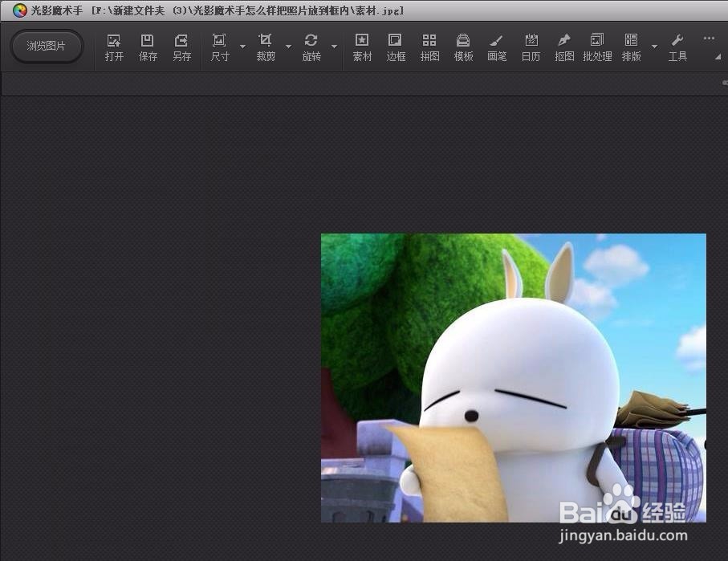728x561 pixels.
Task: Open the 抠图 cutout tool
Action: coord(564,47)
